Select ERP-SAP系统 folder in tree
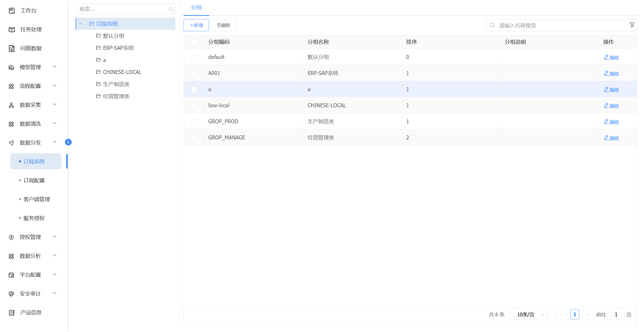 118,48
